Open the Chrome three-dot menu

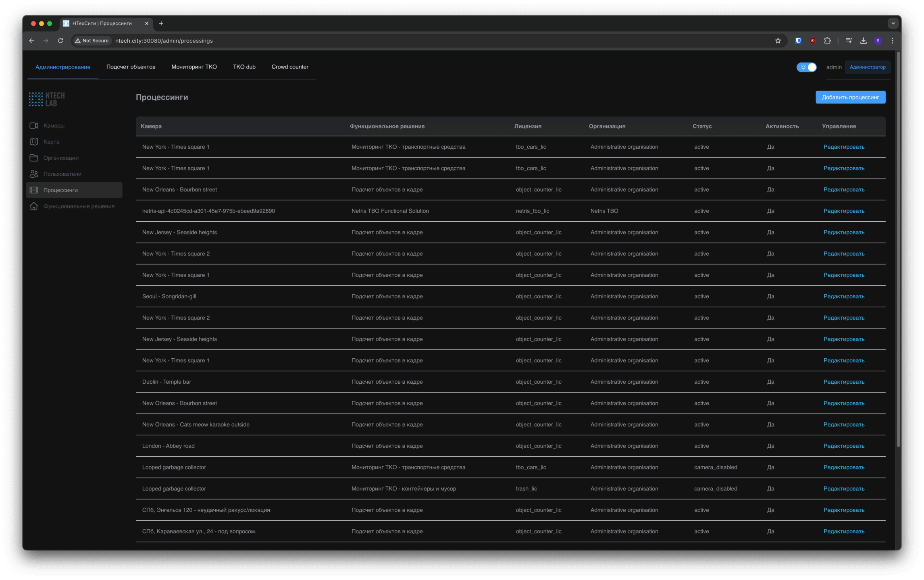pos(893,41)
